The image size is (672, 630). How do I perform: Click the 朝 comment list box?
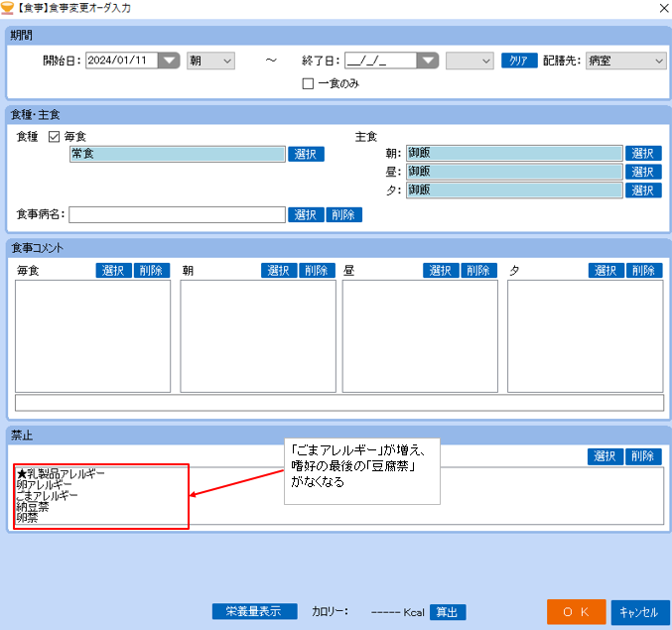pyautogui.click(x=258, y=336)
